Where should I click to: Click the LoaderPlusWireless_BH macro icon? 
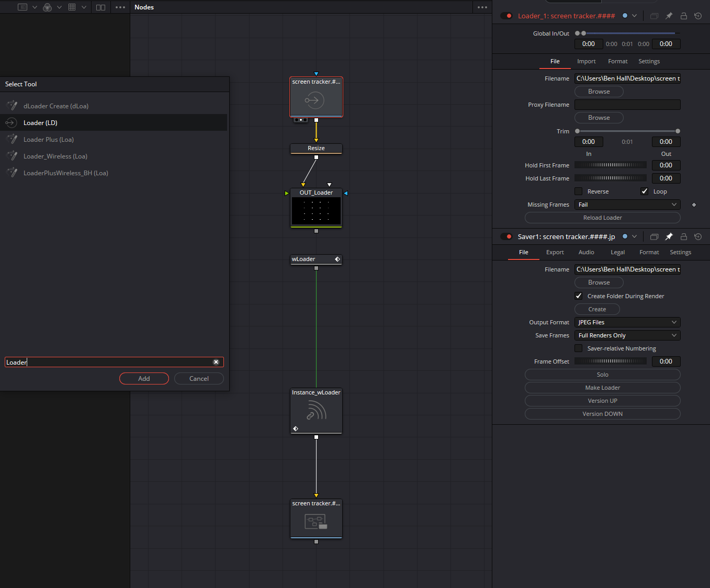[12, 173]
